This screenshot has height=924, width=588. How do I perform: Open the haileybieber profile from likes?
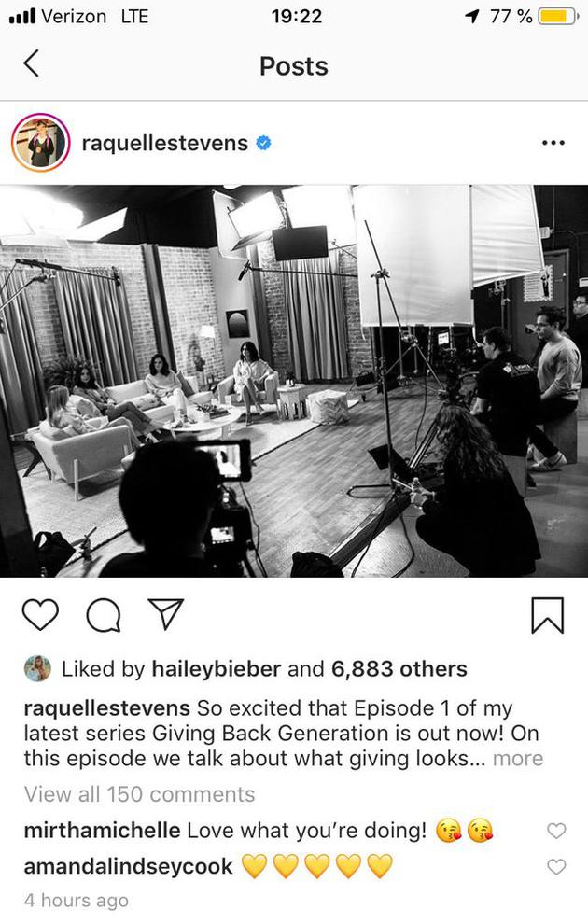(217, 669)
